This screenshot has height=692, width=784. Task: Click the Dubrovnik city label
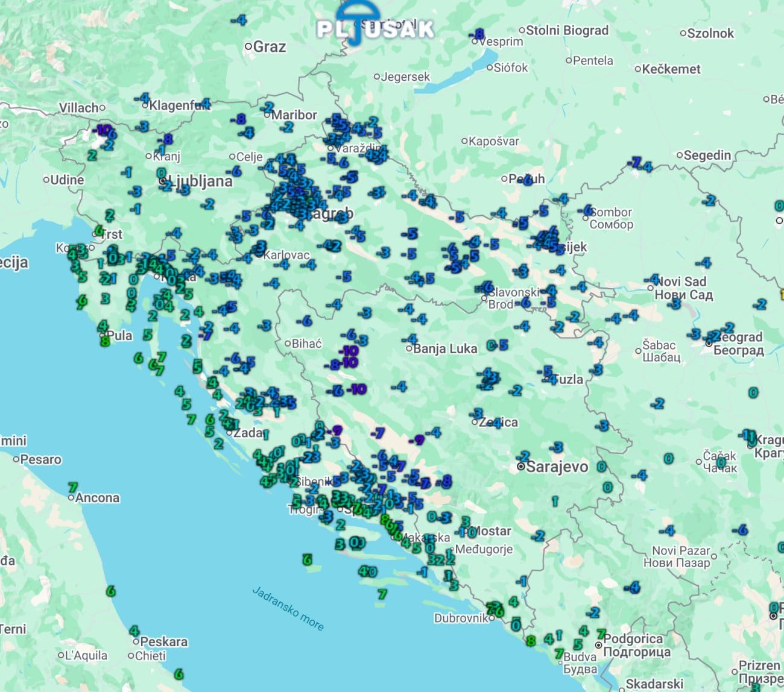461,618
